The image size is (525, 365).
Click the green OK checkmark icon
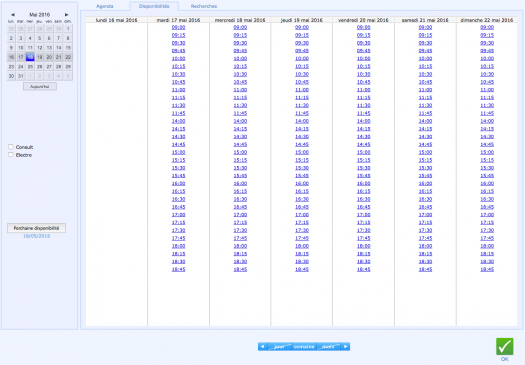[505, 346]
